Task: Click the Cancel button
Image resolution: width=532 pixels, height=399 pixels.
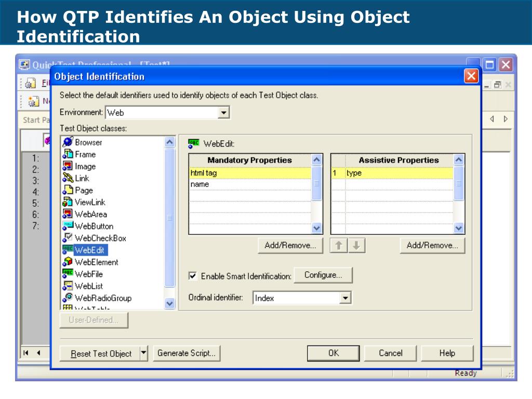Action: 391,353
